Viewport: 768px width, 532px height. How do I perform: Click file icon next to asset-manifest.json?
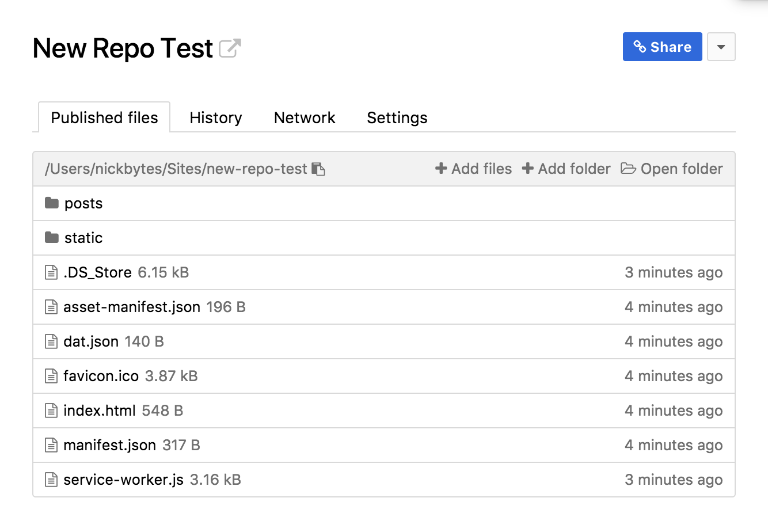pyautogui.click(x=51, y=307)
